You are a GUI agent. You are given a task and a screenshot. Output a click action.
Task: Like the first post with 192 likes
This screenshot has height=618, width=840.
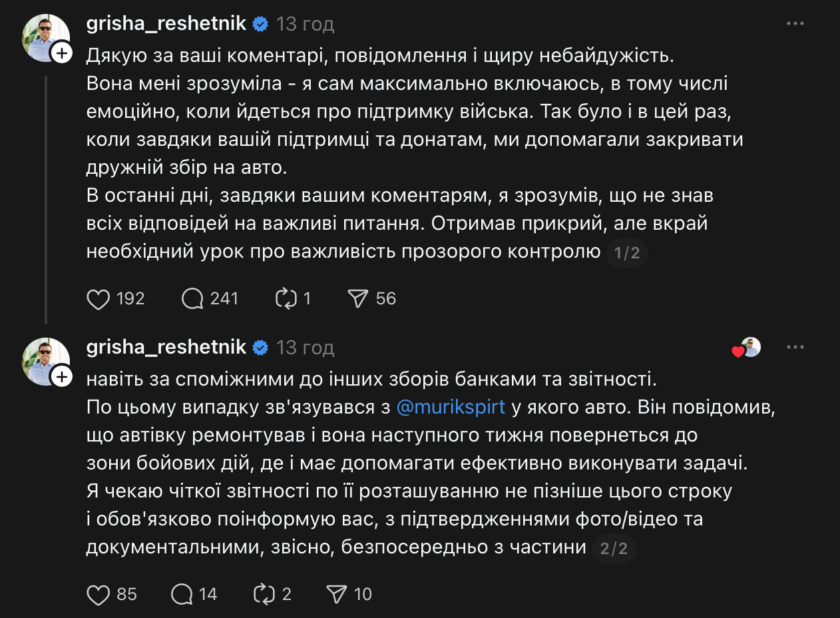[x=99, y=299]
